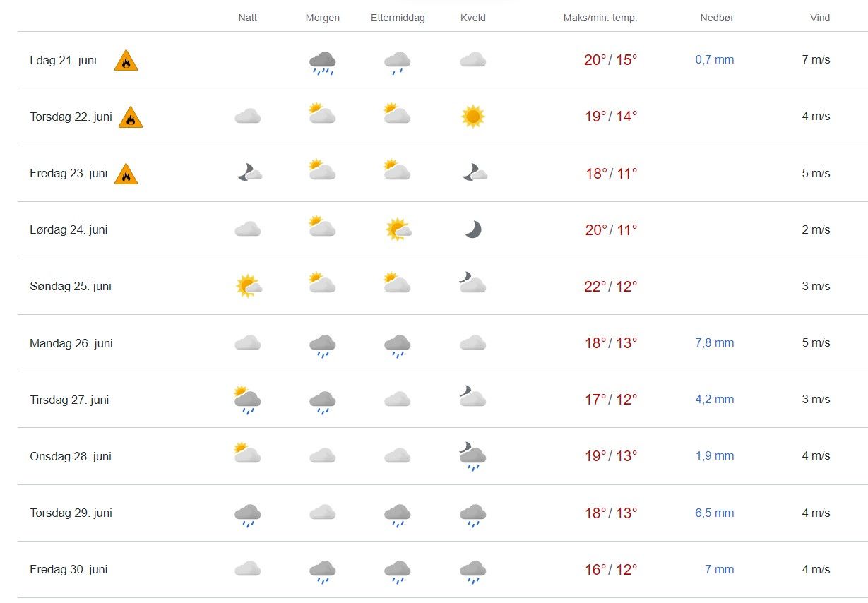Open the Mandag 26. juni forecast row

point(71,343)
